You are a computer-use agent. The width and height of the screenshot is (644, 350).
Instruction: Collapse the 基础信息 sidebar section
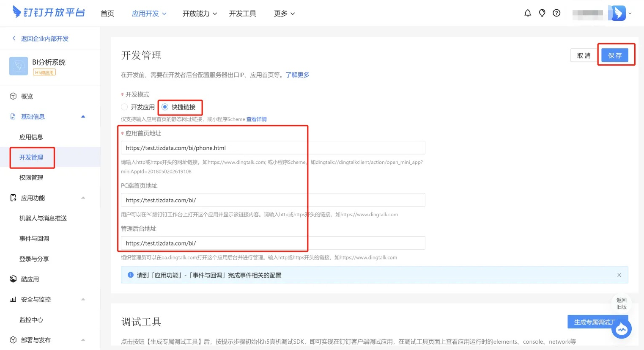(83, 117)
